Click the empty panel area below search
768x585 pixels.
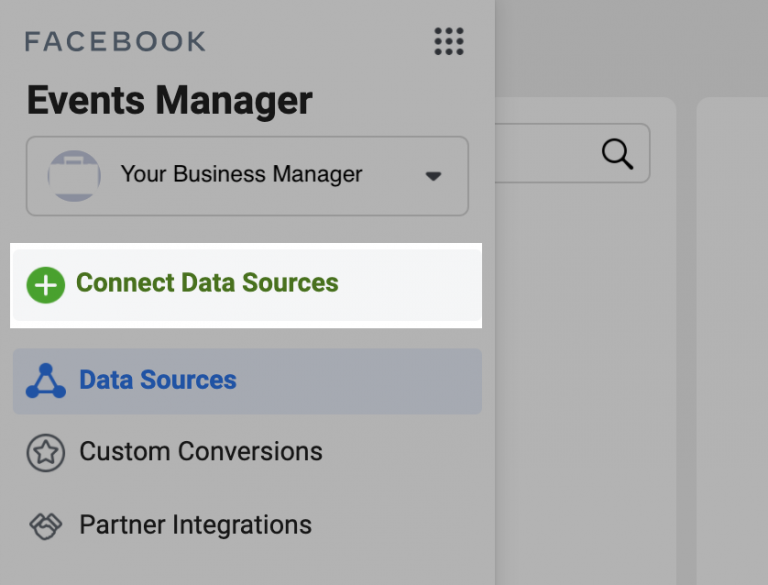(x=585, y=380)
